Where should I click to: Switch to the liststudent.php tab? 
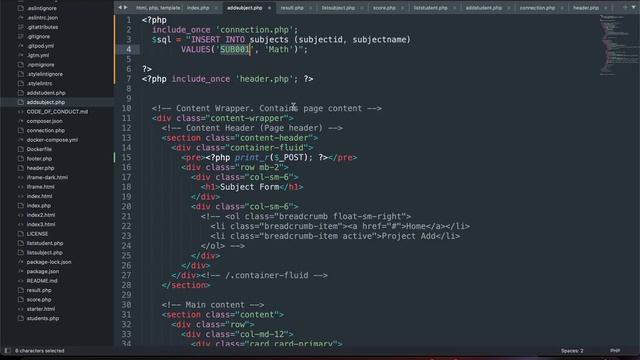pos(431,8)
